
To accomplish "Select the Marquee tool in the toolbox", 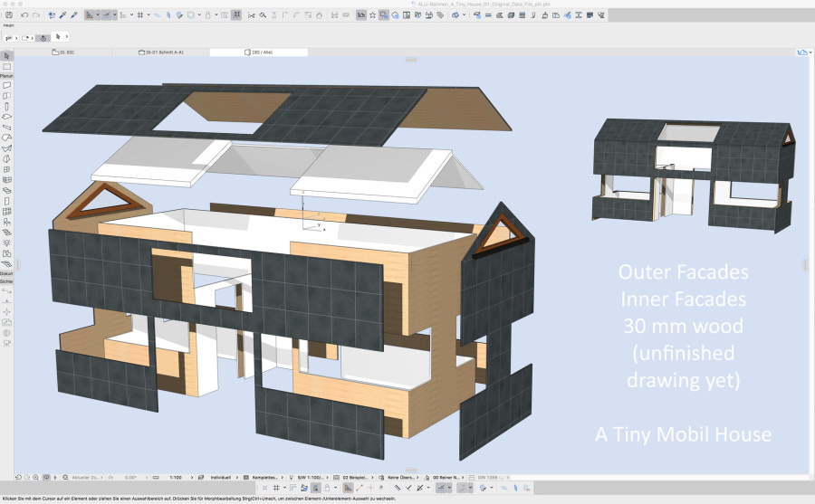I will (x=6, y=67).
